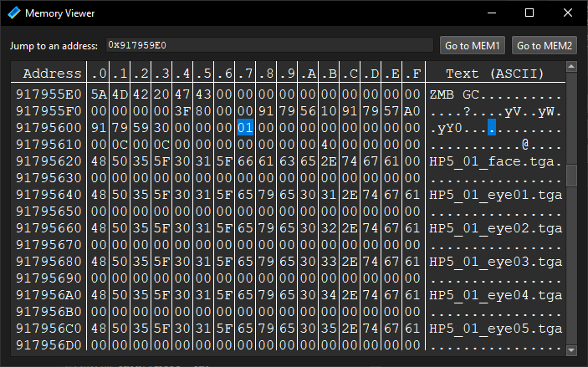Select the highlighted 01 byte cell

coord(245,128)
